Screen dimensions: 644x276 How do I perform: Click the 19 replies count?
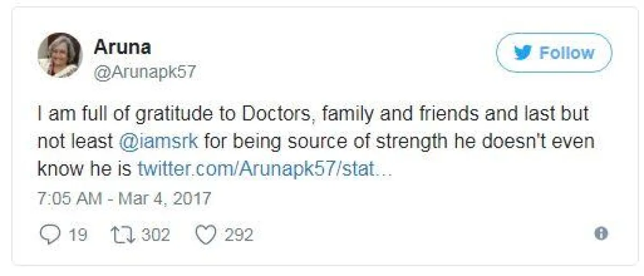77,235
